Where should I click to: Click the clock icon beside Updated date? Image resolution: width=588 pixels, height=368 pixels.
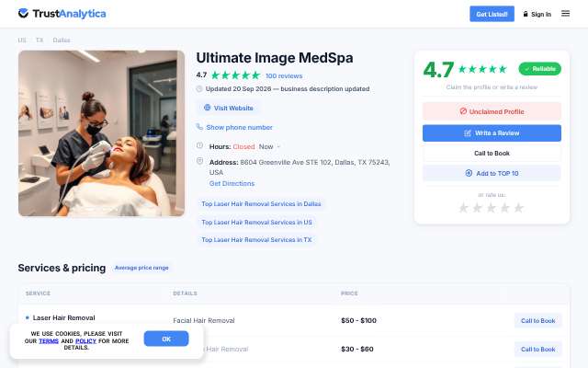click(x=199, y=88)
